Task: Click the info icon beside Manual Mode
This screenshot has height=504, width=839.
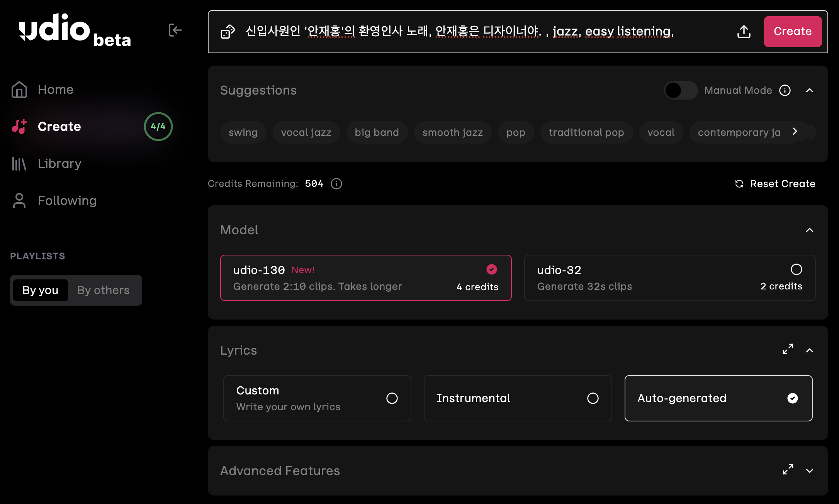Action: pyautogui.click(x=785, y=90)
